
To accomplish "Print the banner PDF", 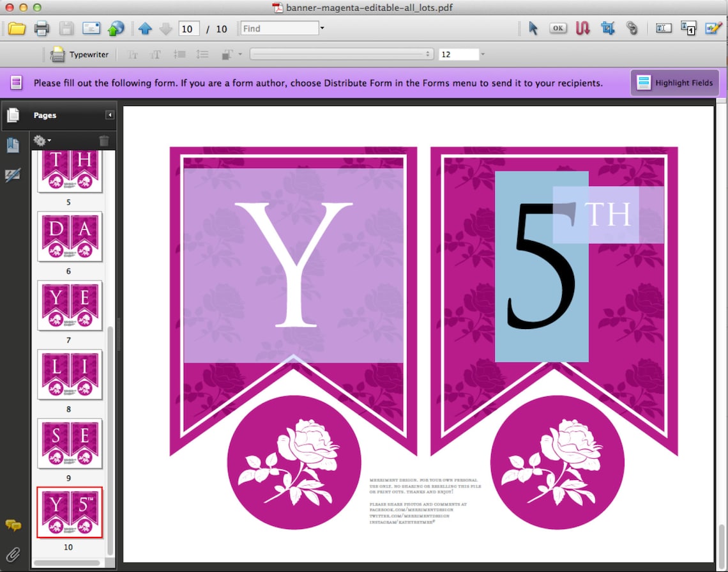I will pos(41,28).
